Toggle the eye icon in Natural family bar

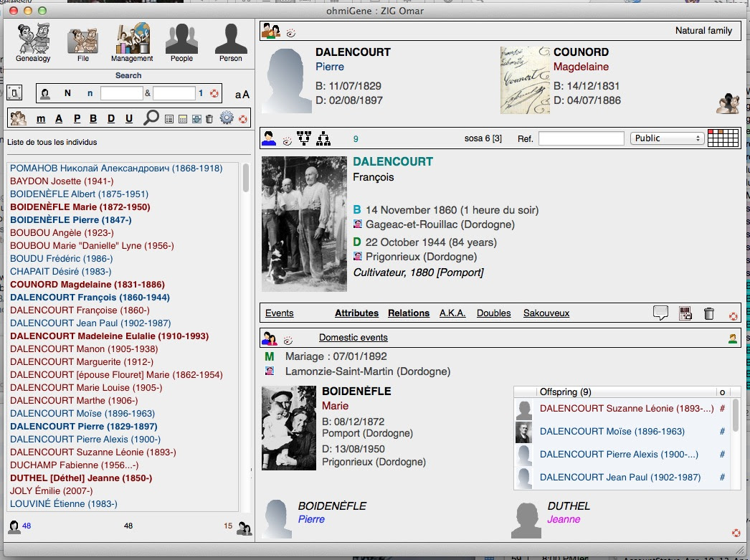291,33
